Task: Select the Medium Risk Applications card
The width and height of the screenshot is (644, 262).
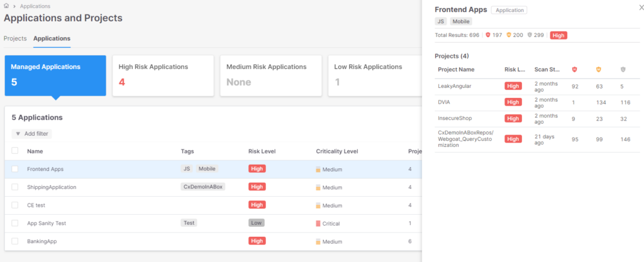Action: click(x=270, y=76)
